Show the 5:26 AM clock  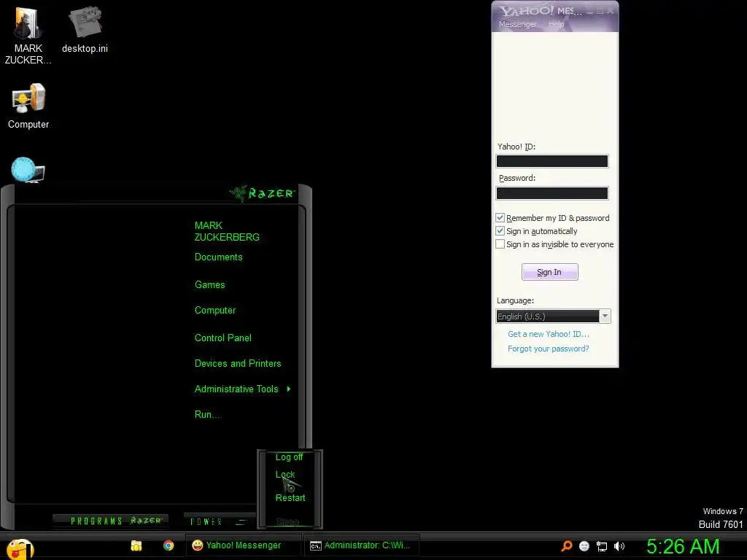tap(683, 546)
